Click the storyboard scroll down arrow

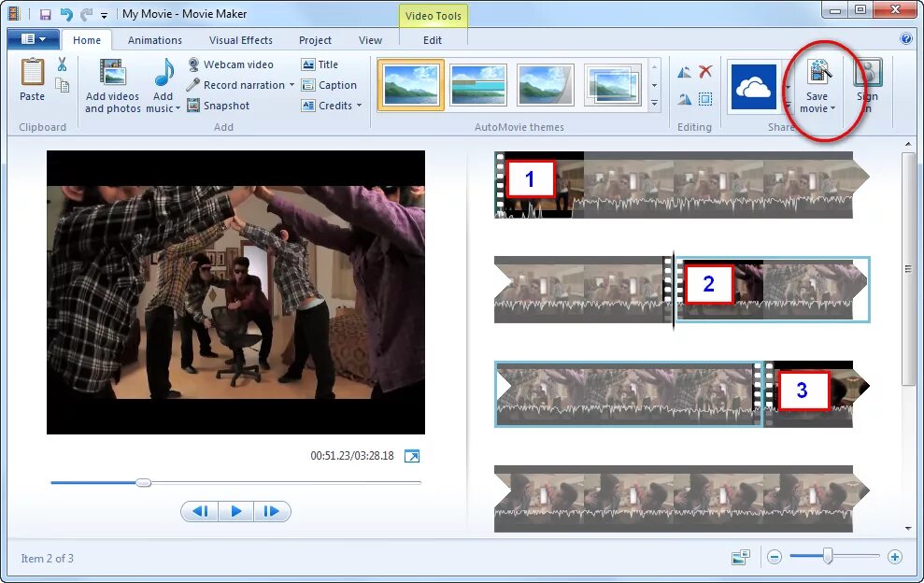pos(908,528)
